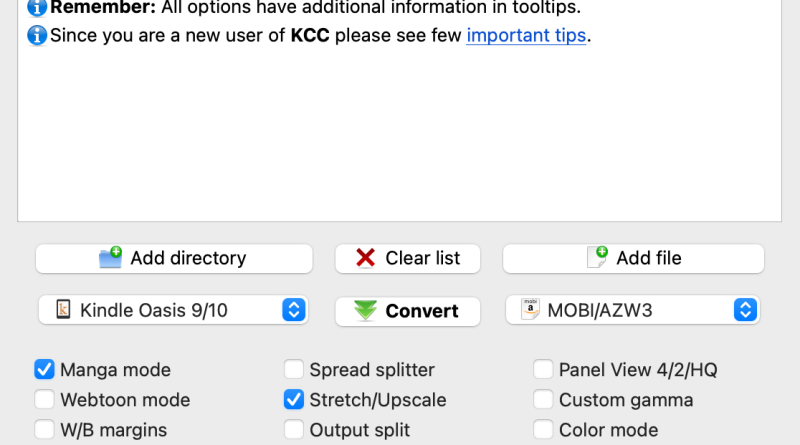Click the green arrows Convert icon
This screenshot has height=445, width=800.
367,311
